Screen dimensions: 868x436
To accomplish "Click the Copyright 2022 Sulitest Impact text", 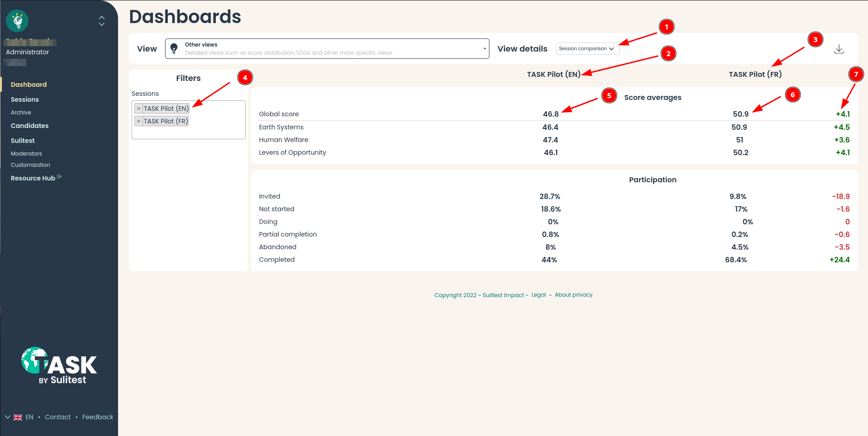I will point(479,295).
